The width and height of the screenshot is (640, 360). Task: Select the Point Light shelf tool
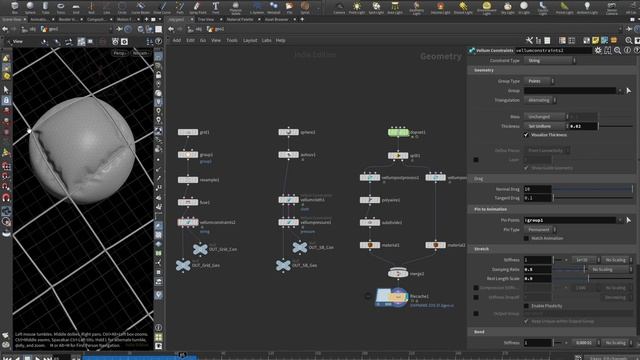pos(357,7)
